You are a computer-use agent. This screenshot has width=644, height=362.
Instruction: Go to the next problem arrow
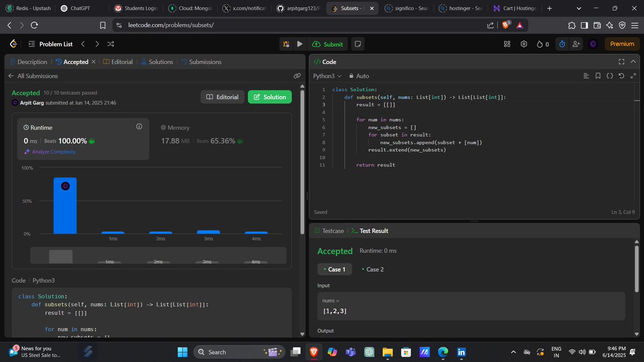pyautogui.click(x=97, y=44)
